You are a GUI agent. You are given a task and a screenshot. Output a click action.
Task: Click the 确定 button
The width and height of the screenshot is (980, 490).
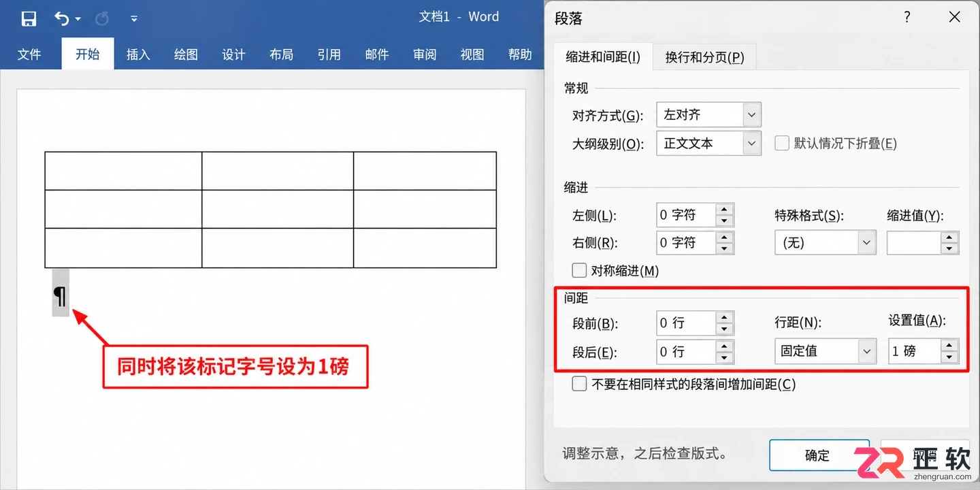[819, 455]
